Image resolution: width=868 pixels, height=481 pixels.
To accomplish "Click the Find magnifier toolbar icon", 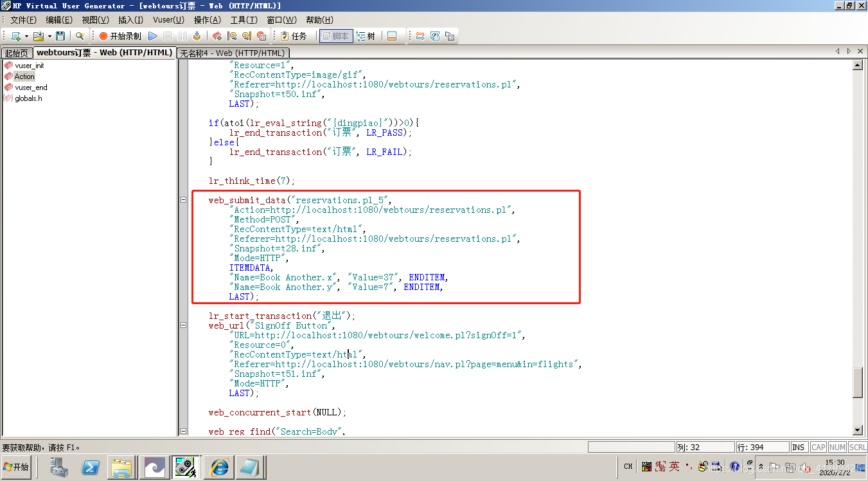I will click(x=80, y=36).
